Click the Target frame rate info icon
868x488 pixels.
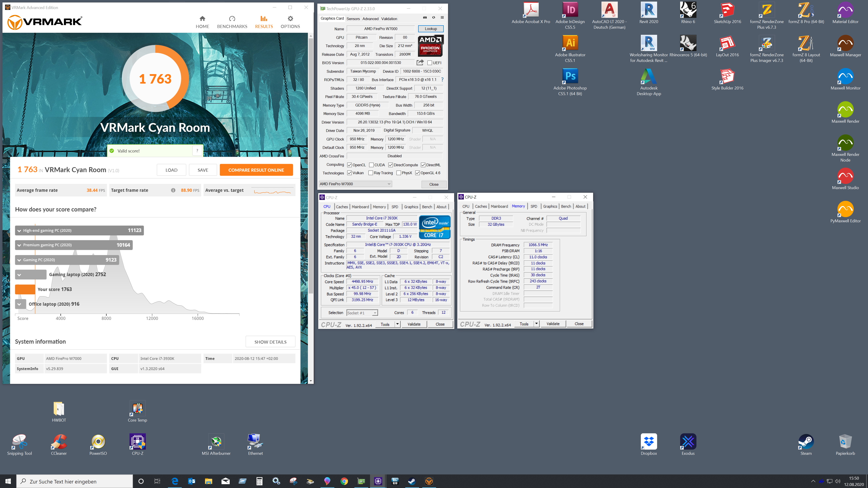(x=173, y=190)
